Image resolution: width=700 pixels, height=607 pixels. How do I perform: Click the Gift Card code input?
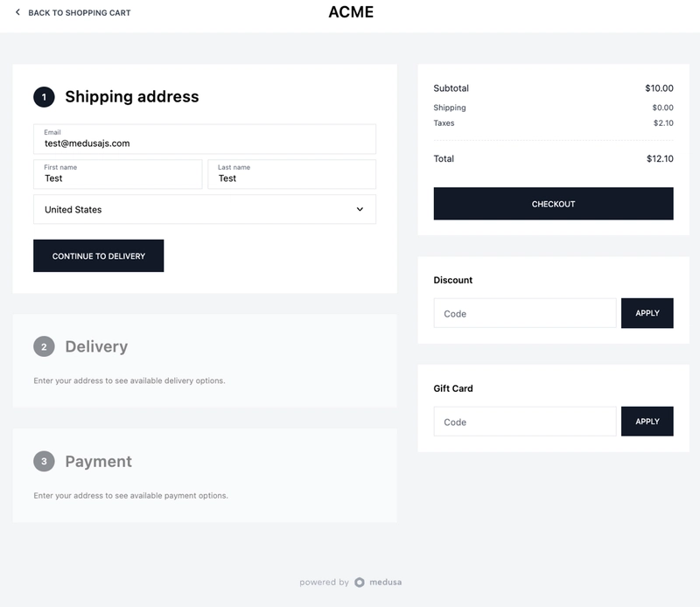coord(524,422)
